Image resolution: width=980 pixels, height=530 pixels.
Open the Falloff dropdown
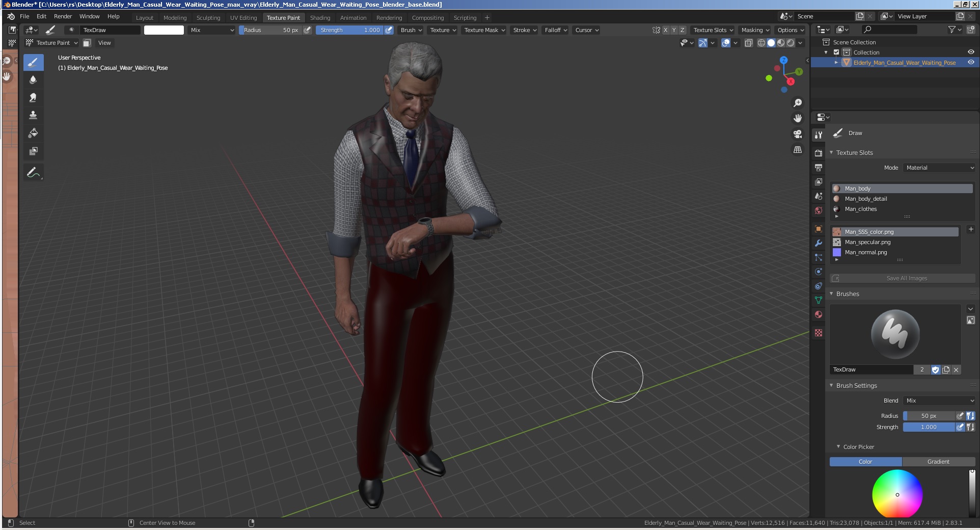tap(556, 30)
